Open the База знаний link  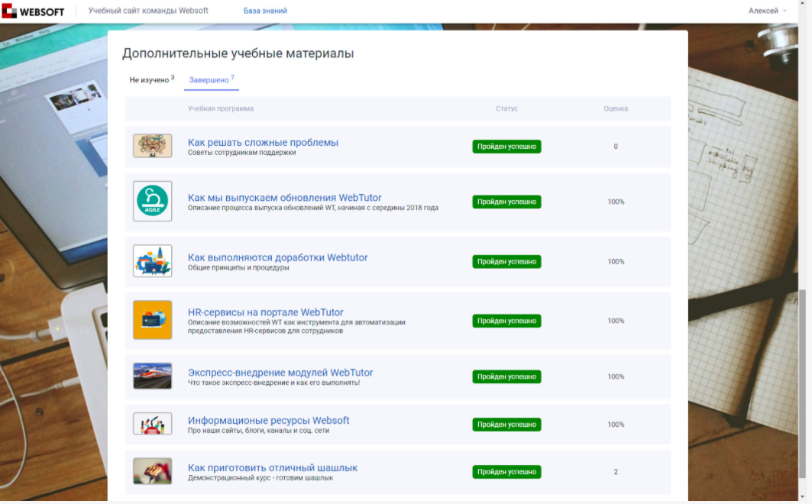coord(265,11)
